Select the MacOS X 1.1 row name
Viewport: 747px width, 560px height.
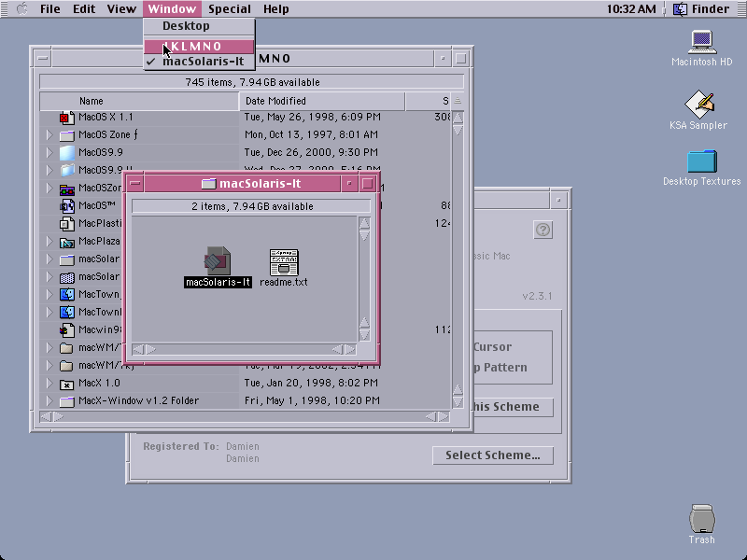[106, 118]
